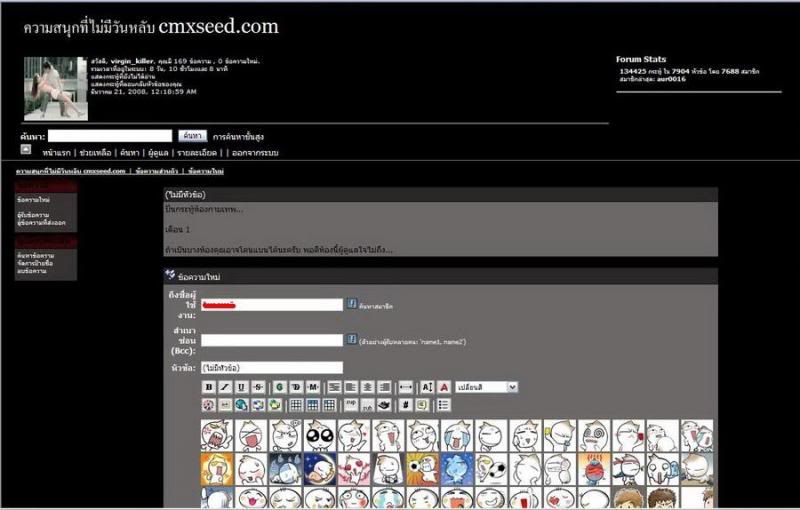The height and width of the screenshot is (510, 800).
Task: Open sent messages in left sidebar
Action: [x=41, y=222]
